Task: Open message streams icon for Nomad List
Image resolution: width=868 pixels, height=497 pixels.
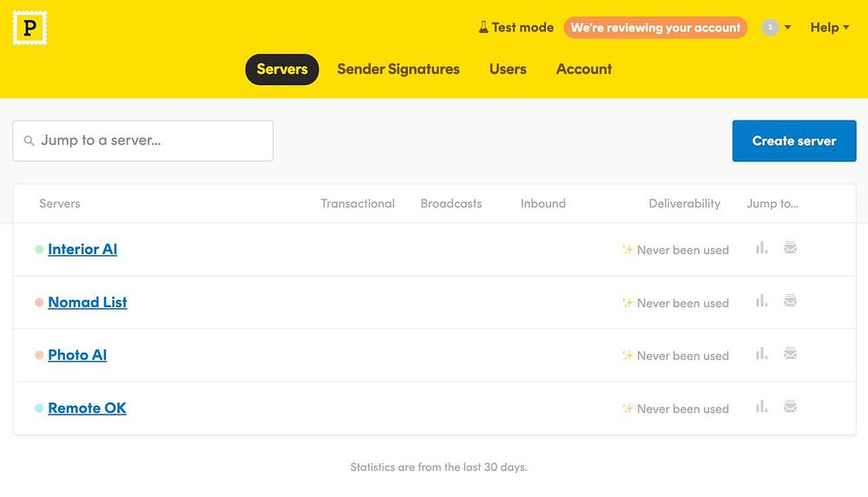Action: click(790, 301)
